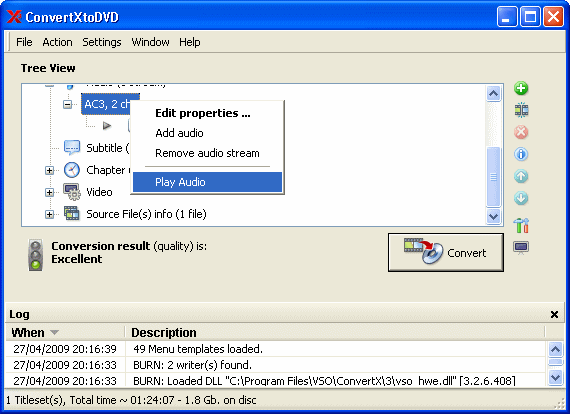Image resolution: width=570 pixels, height=414 pixels.
Task: Click log scroll down arrow
Action: click(x=555, y=378)
